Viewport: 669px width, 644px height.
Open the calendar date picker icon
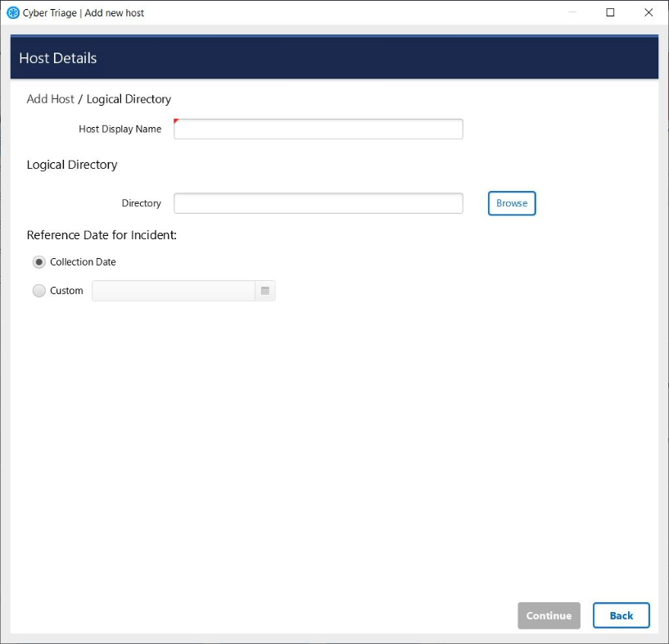[265, 291]
